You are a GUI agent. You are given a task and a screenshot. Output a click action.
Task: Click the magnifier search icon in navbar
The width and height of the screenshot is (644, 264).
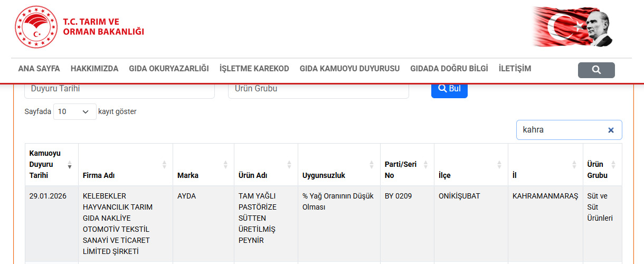tap(596, 70)
